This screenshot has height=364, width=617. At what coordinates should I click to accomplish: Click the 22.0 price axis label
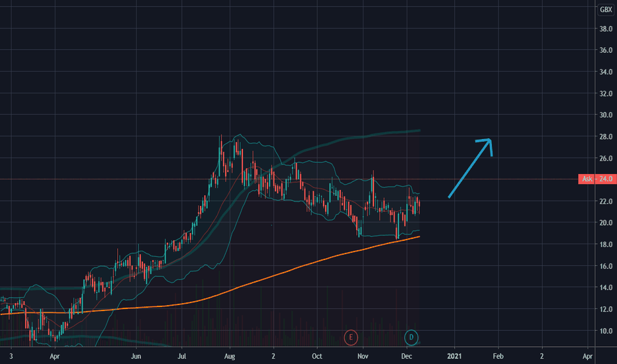tap(606, 201)
